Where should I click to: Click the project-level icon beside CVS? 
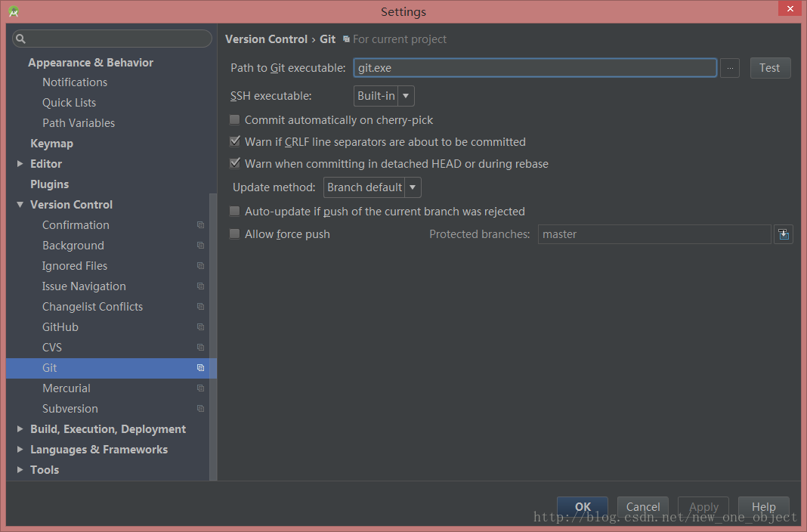pos(201,348)
